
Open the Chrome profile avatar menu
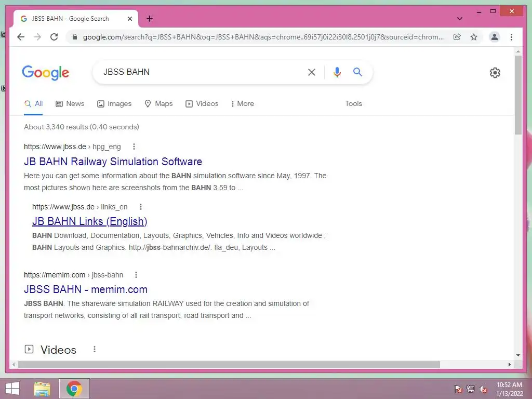point(495,37)
